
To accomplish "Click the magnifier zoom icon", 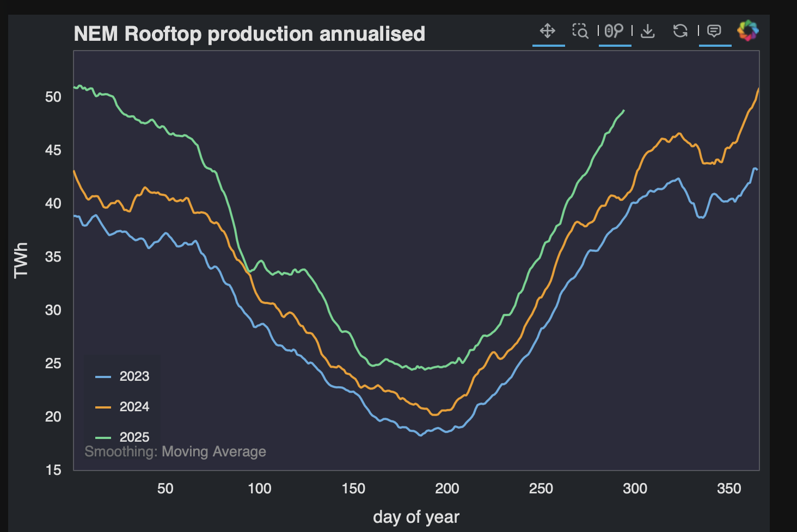I will 580,31.
